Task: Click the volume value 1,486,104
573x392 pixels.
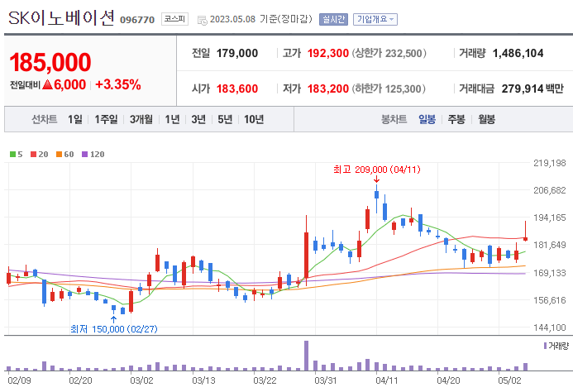Action: 518,54
